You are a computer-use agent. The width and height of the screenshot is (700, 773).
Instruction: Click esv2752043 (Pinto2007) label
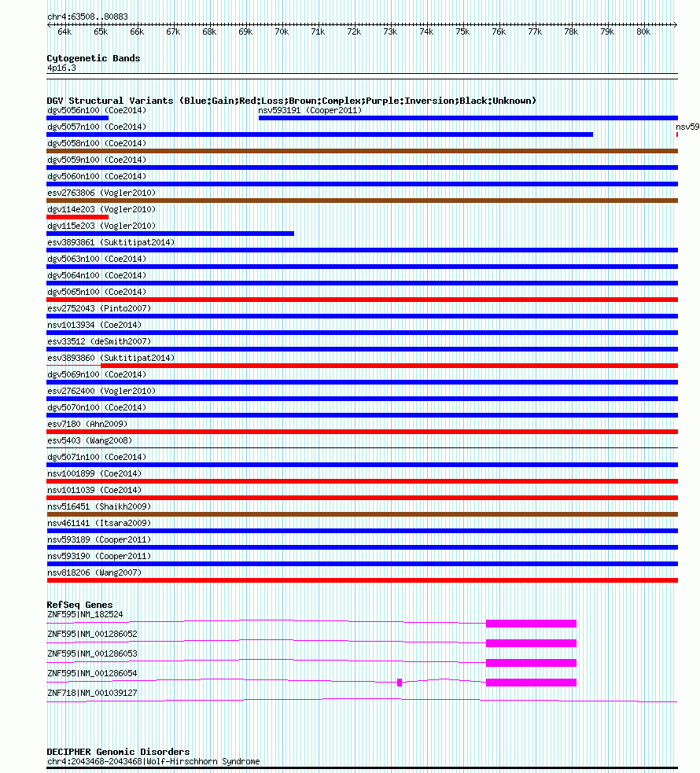pyautogui.click(x=99, y=308)
